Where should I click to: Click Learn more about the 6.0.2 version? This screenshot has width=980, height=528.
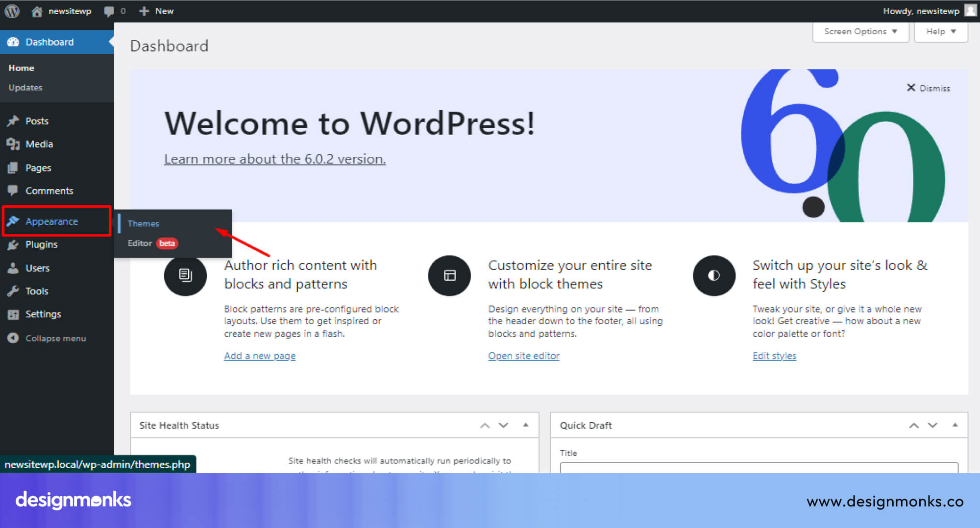pyautogui.click(x=275, y=159)
